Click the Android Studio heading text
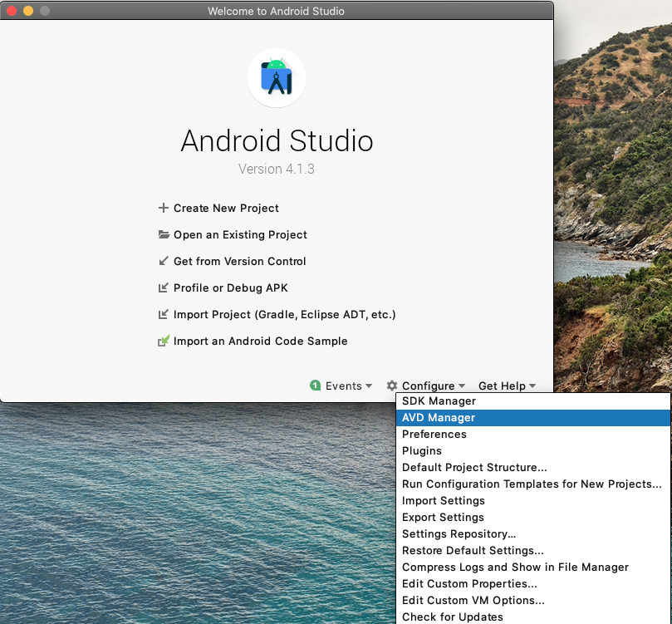Viewport: 672px width, 624px height. point(277,140)
